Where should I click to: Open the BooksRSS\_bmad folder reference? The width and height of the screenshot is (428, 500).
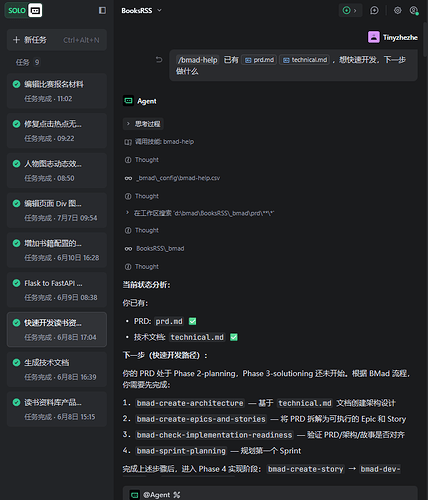coord(154,249)
